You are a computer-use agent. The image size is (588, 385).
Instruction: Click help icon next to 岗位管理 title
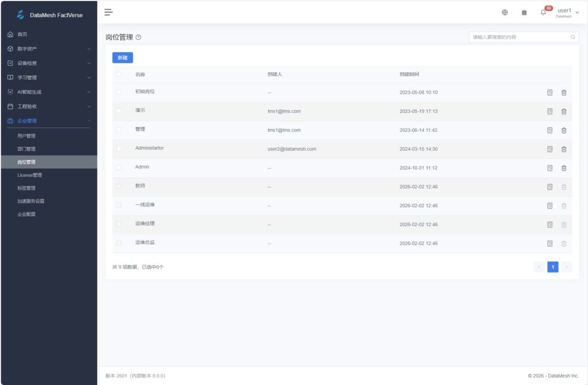pos(138,37)
